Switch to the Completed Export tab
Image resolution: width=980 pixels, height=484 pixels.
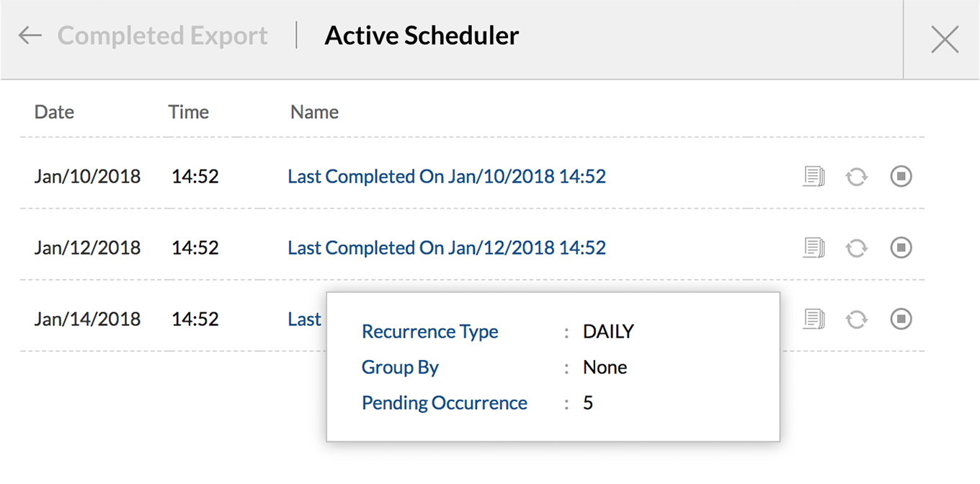pos(162,35)
